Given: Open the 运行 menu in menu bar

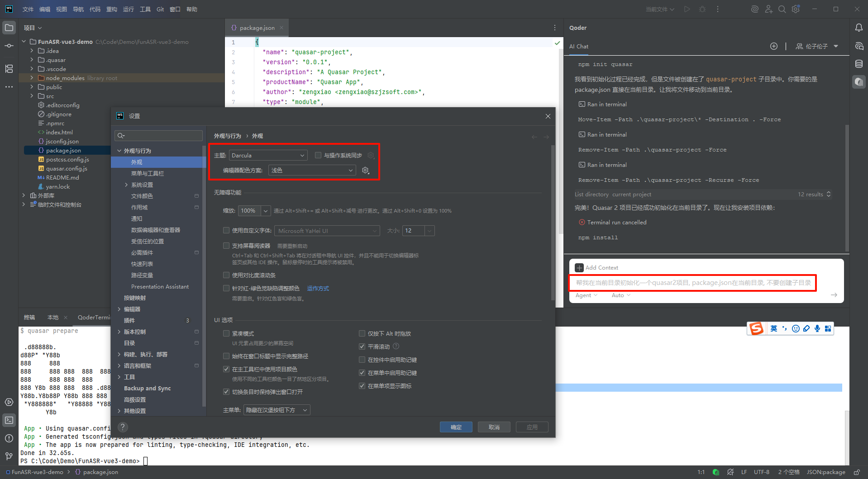Looking at the screenshot, I should [x=129, y=9].
